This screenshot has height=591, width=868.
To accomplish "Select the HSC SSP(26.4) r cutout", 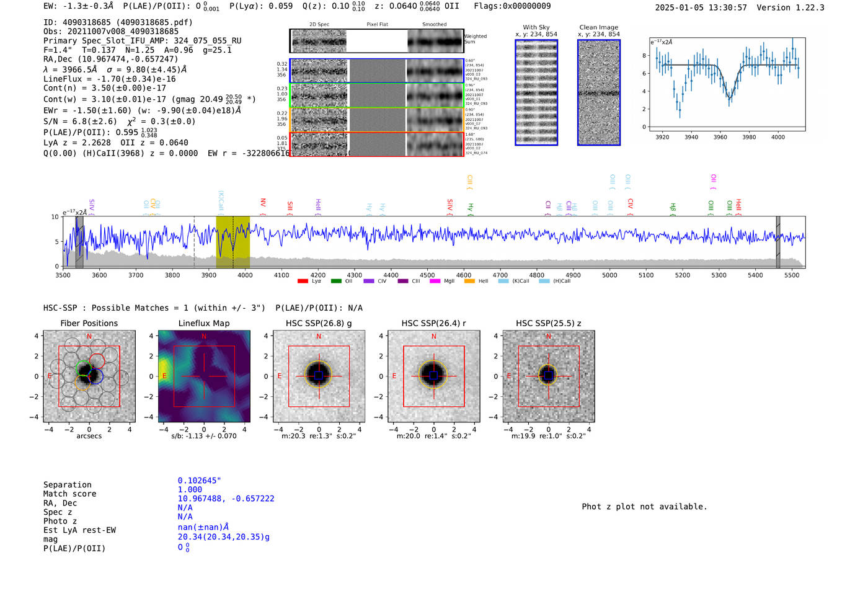I will [433, 376].
